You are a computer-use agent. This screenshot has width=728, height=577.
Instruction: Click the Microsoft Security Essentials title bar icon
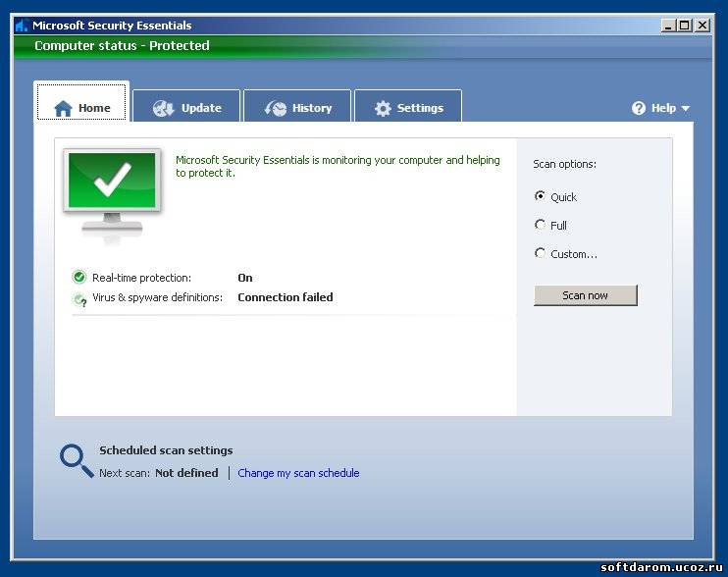pos(22,26)
